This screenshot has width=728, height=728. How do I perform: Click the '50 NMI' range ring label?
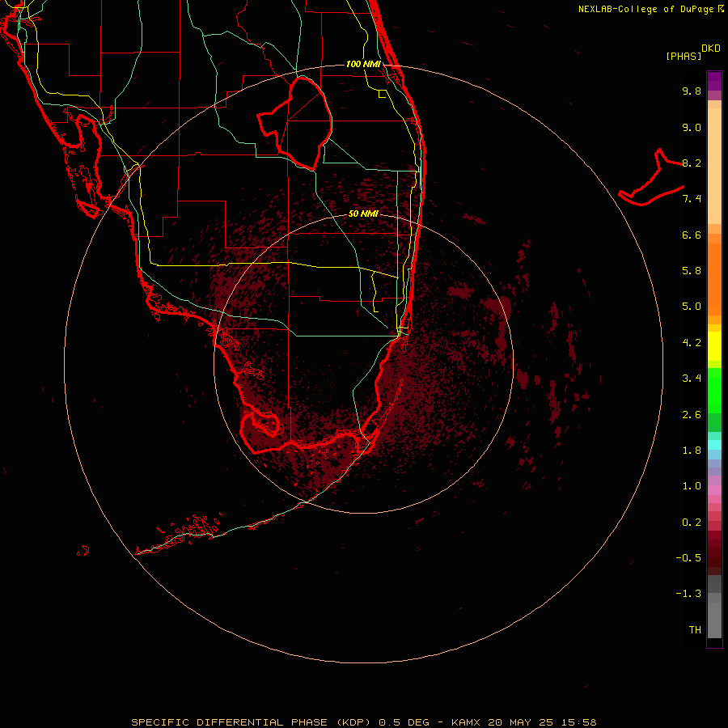pyautogui.click(x=363, y=214)
